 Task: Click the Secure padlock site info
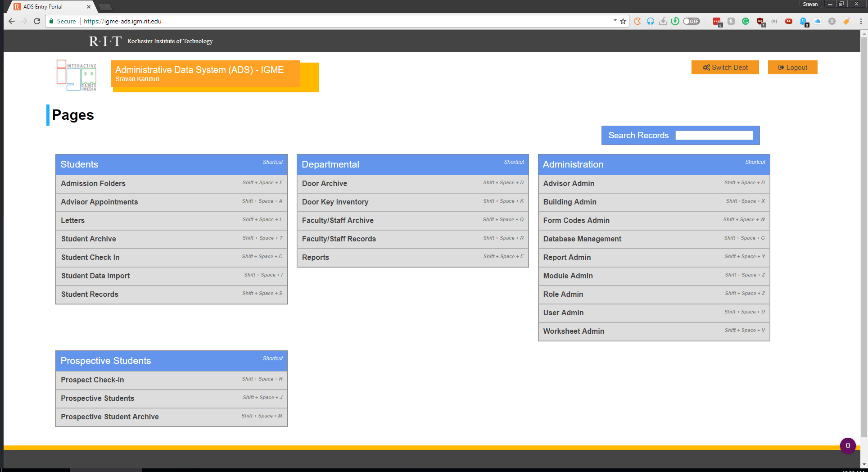pyautogui.click(x=63, y=21)
